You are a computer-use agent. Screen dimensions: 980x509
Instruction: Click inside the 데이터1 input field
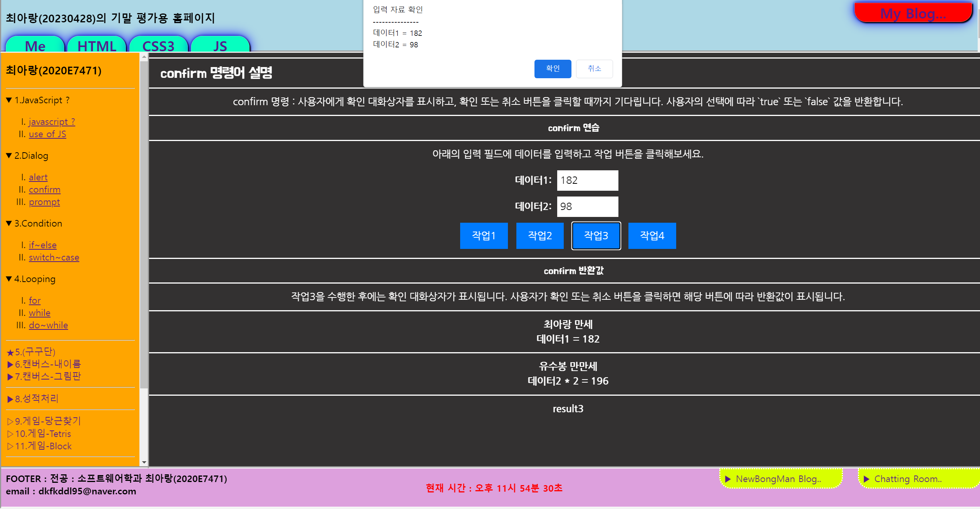[587, 180]
